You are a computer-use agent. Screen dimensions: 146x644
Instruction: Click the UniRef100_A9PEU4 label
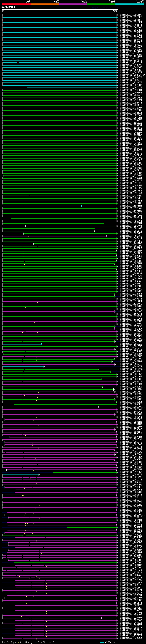click(131, 223)
